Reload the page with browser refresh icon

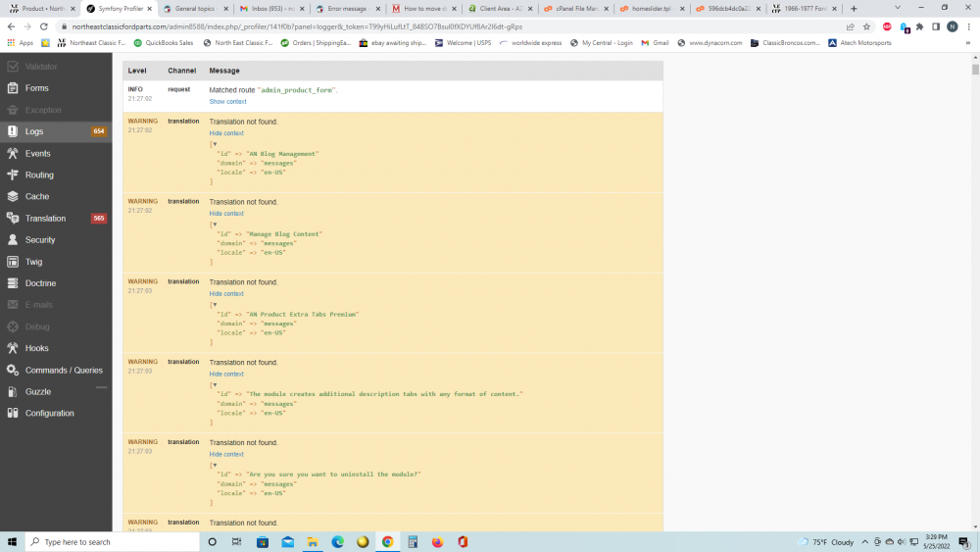(44, 26)
